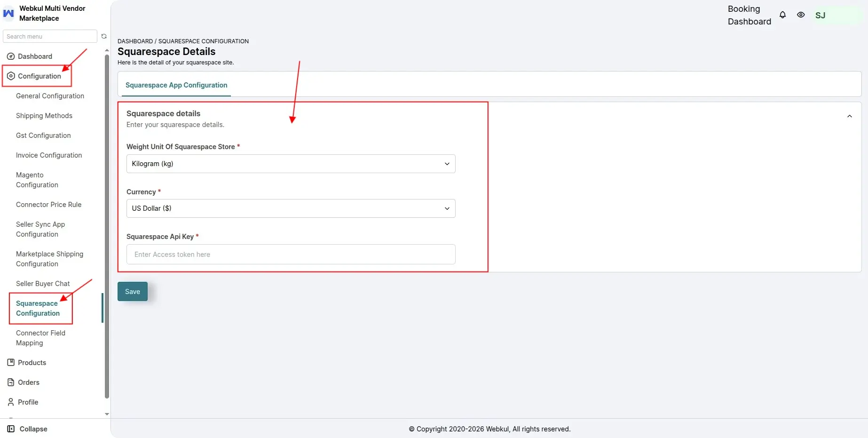Image resolution: width=868 pixels, height=438 pixels.
Task: Click the Collapse sidebar icon
Action: pos(11,429)
